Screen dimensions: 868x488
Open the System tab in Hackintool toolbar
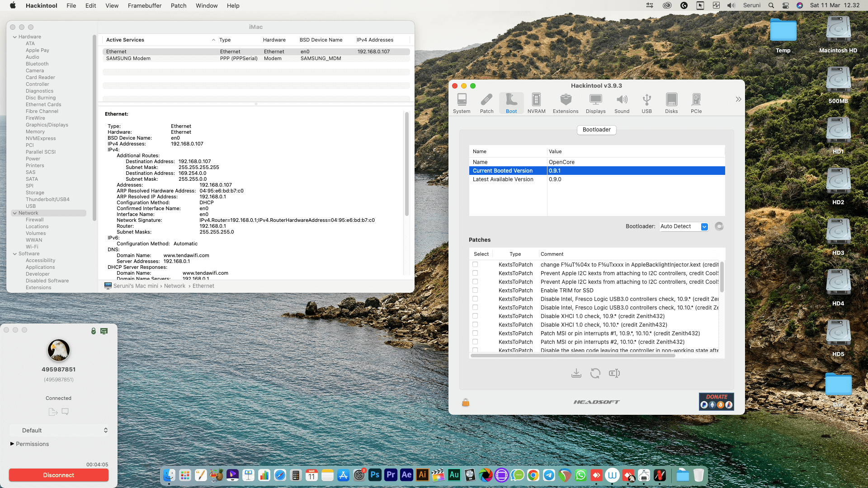point(462,103)
